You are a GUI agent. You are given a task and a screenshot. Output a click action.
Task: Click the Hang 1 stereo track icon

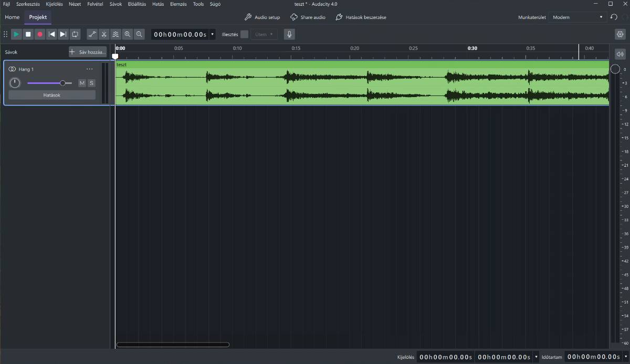(x=13, y=69)
